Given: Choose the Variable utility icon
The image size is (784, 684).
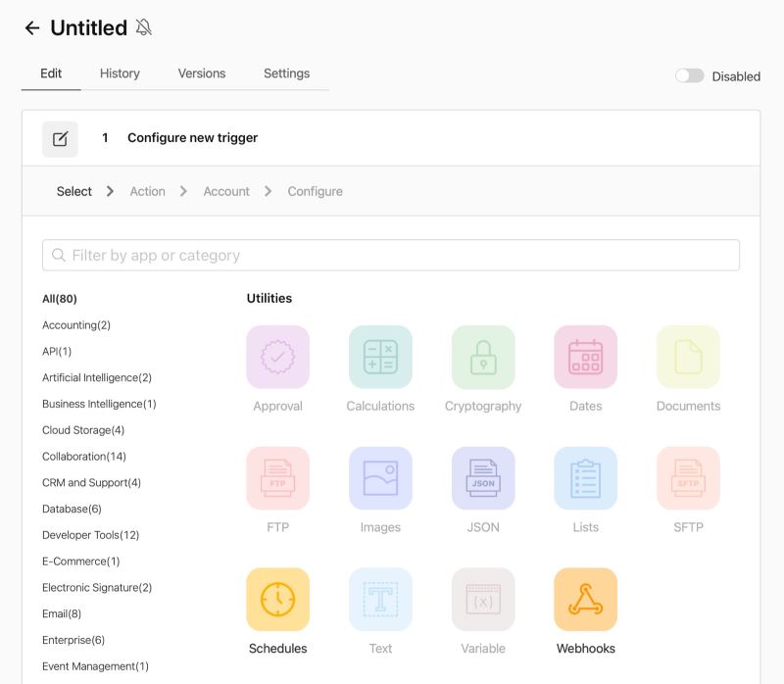Looking at the screenshot, I should pyautogui.click(x=483, y=599).
